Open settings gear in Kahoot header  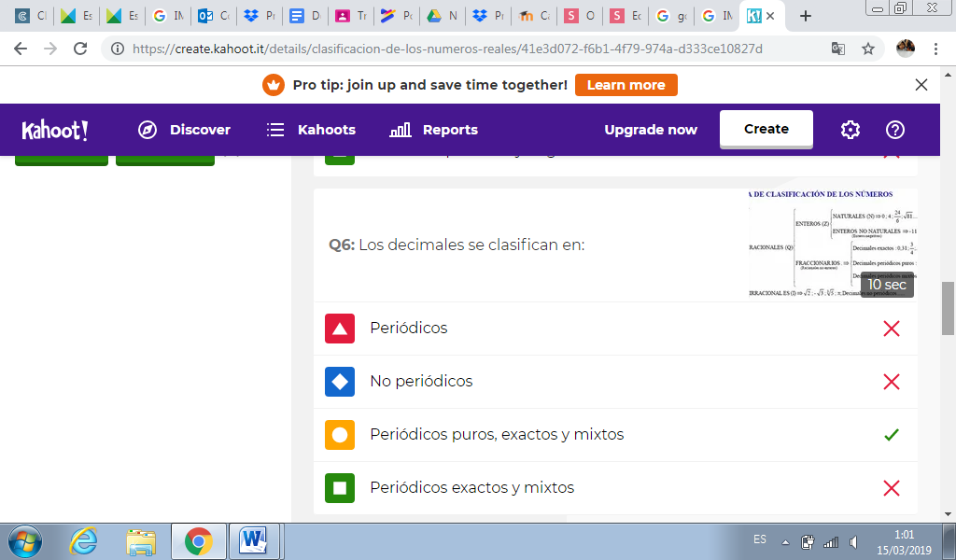click(850, 129)
